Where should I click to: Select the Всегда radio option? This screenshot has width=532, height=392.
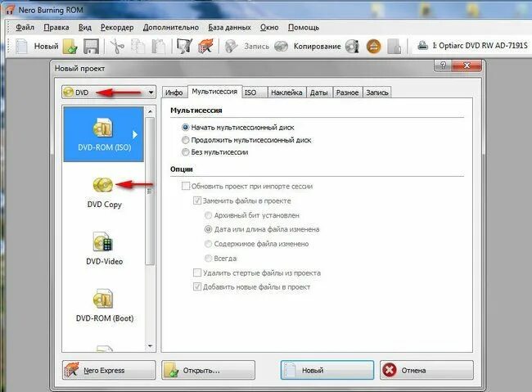coord(209,259)
